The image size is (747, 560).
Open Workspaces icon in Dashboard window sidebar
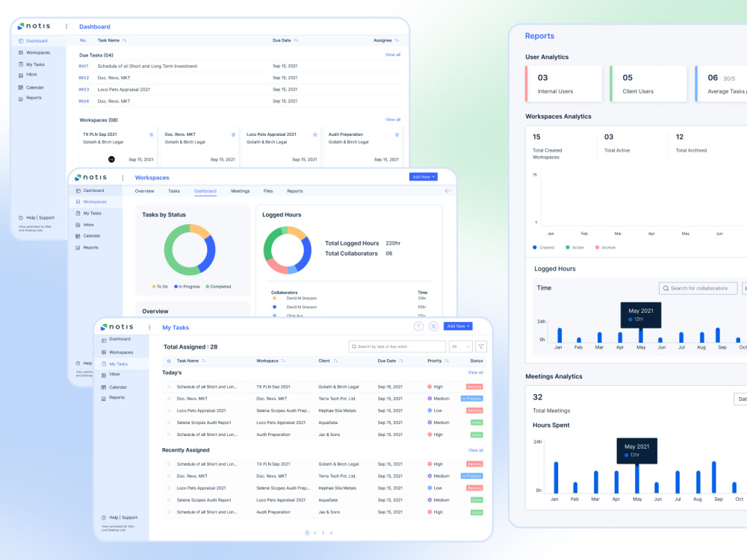coord(21,52)
